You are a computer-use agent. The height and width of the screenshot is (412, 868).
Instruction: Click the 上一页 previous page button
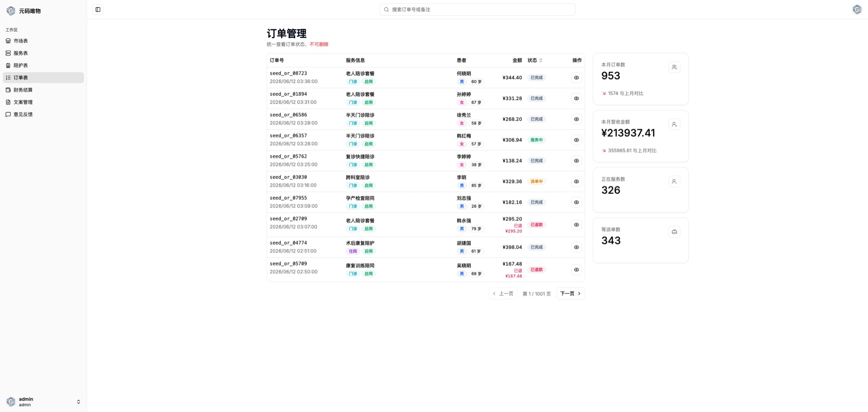502,294
